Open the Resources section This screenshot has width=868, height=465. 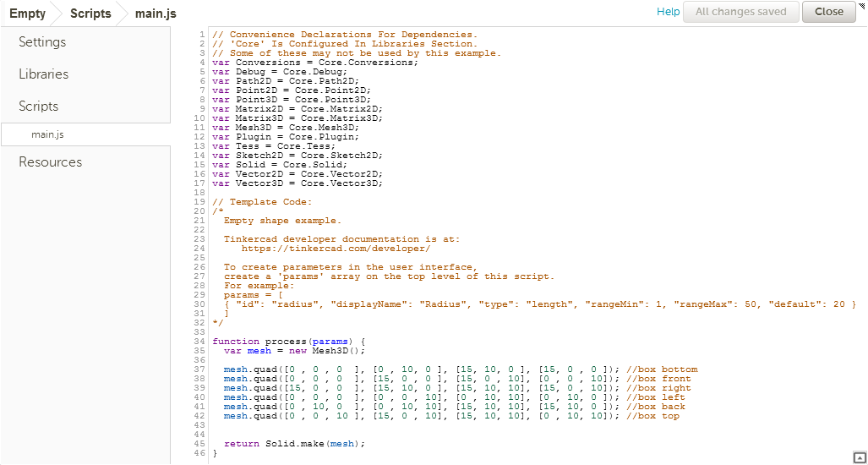click(51, 162)
